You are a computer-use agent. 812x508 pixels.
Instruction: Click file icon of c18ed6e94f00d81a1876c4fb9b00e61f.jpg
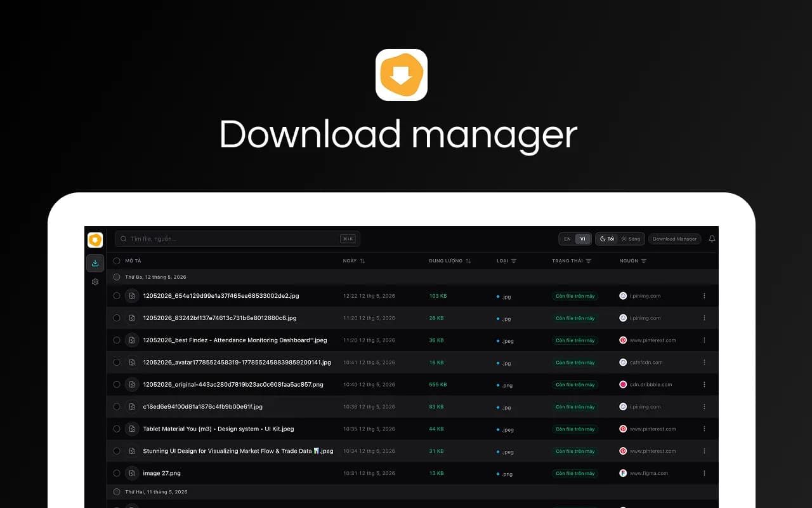(132, 407)
